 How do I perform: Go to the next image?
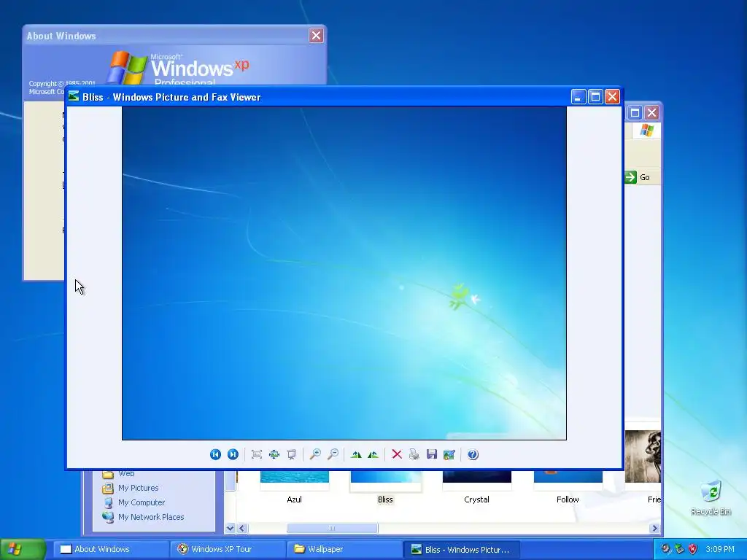233,454
